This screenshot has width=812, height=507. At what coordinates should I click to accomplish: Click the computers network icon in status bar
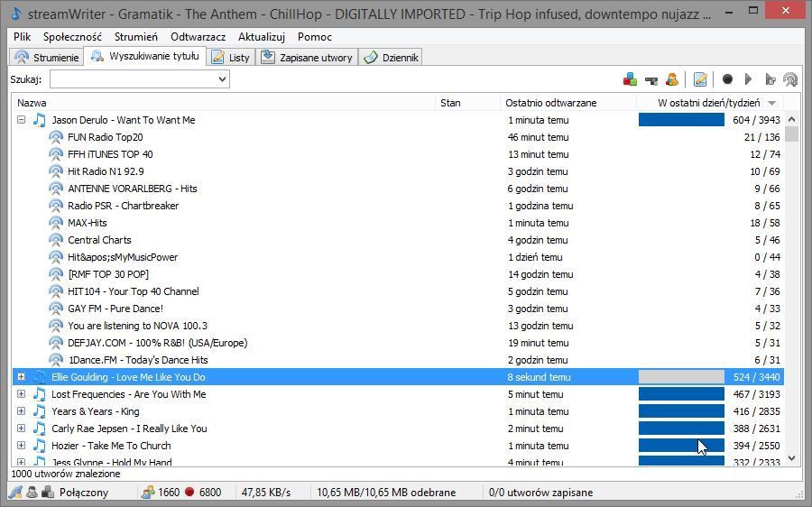48,492
